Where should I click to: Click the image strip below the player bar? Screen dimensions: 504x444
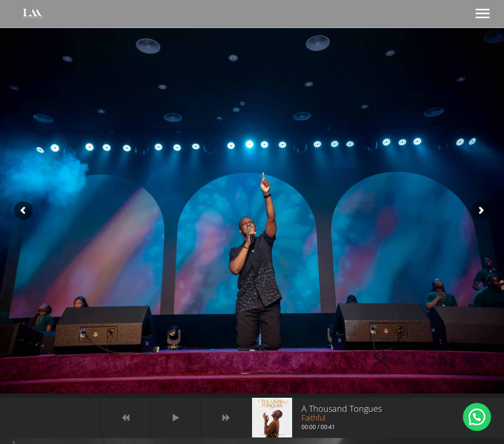coord(252,441)
